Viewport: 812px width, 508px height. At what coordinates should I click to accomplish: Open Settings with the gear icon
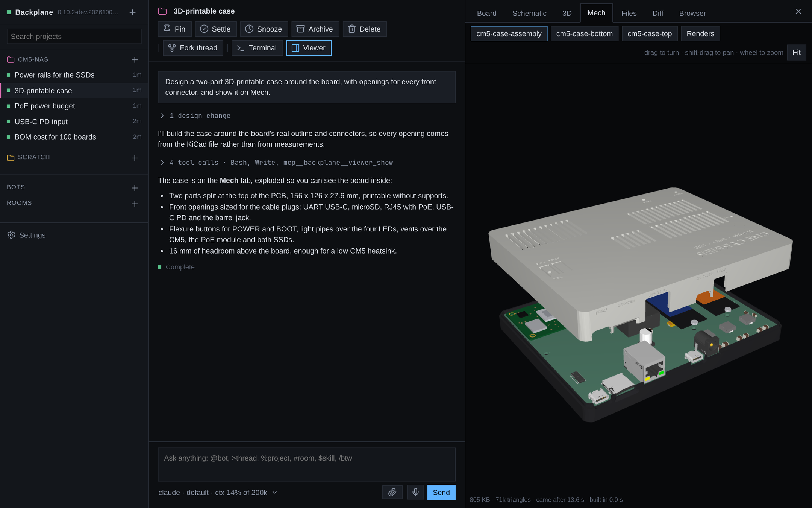[11, 235]
